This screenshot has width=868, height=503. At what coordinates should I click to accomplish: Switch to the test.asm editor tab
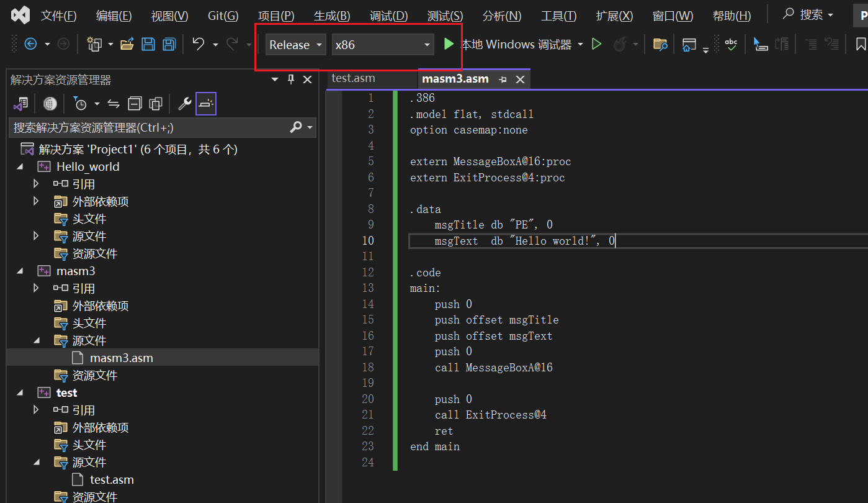pyautogui.click(x=354, y=78)
